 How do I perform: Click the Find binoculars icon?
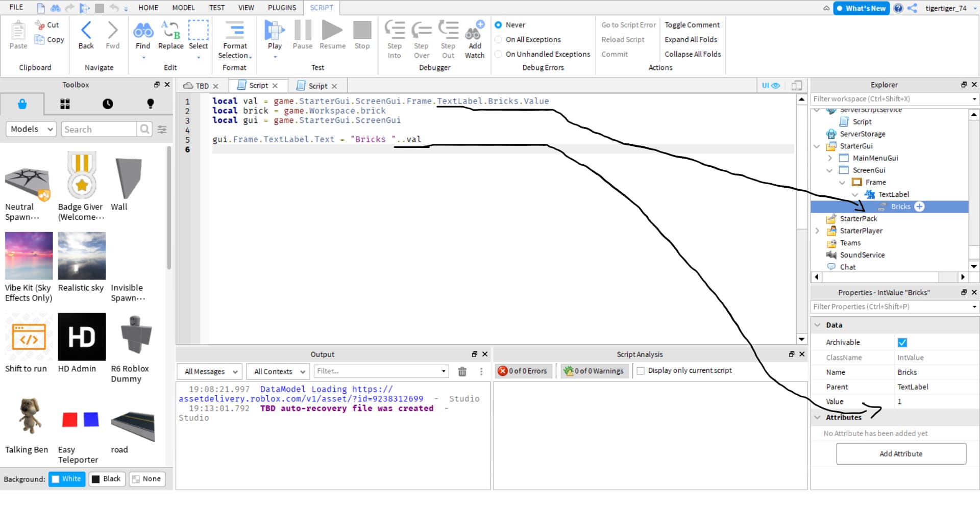[x=143, y=31]
